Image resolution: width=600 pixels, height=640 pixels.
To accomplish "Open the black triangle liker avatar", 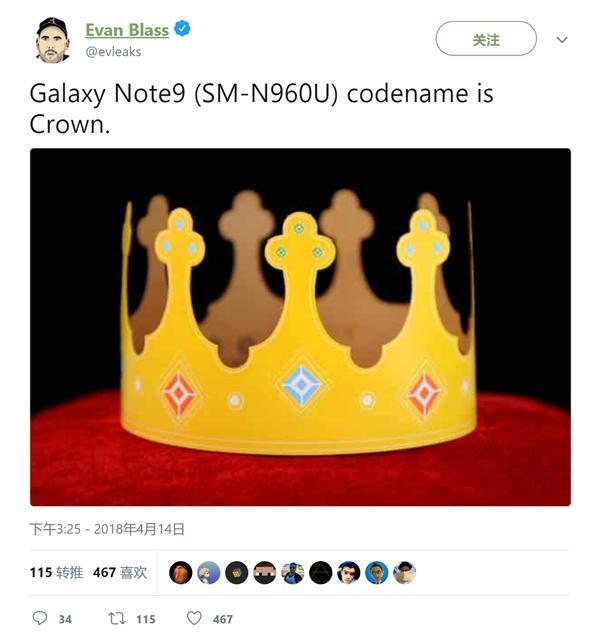I will 320,572.
